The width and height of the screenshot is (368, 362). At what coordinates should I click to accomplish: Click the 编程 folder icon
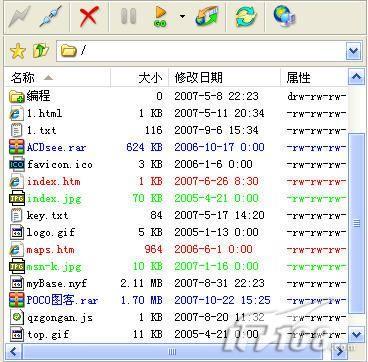click(x=16, y=97)
